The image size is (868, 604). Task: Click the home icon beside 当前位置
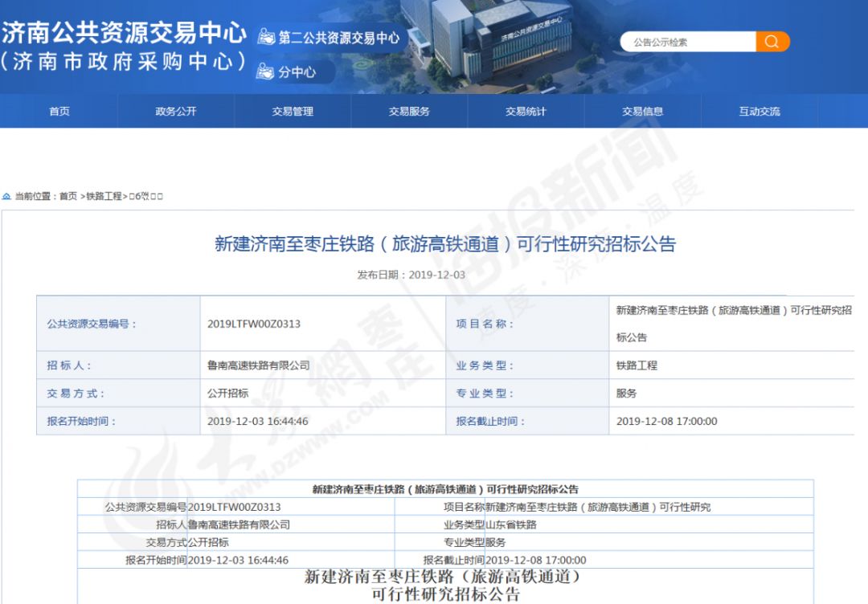click(6, 196)
